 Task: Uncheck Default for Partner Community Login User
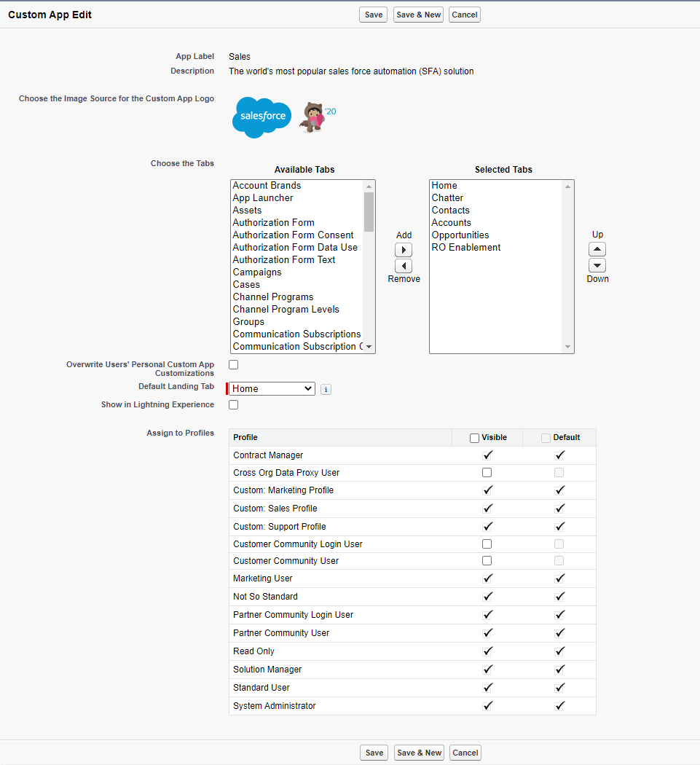pyautogui.click(x=559, y=615)
